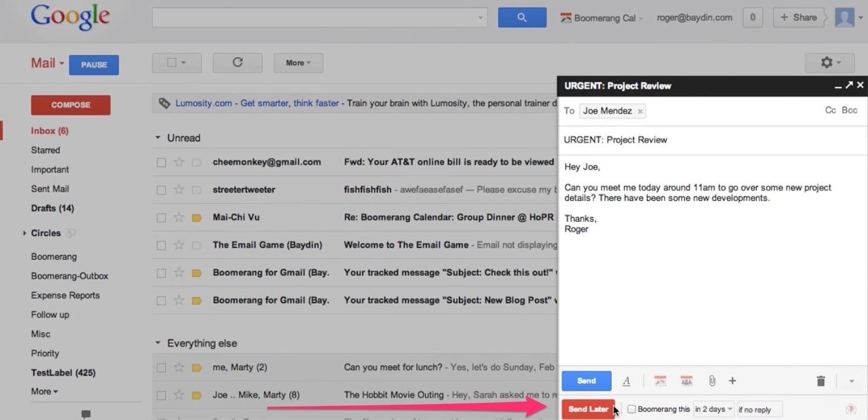Click the Boomerang help envelope icon
The width and height of the screenshot is (868, 420).
tap(851, 410)
